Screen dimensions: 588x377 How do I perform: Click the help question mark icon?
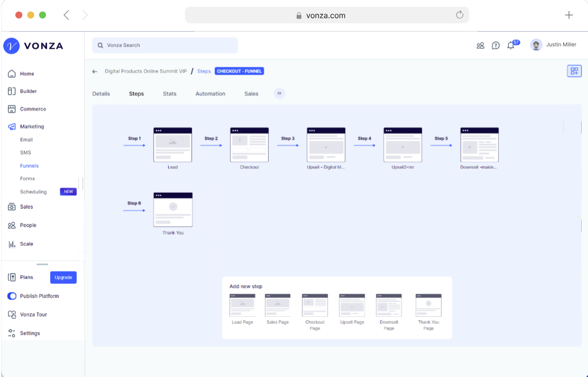click(x=495, y=46)
